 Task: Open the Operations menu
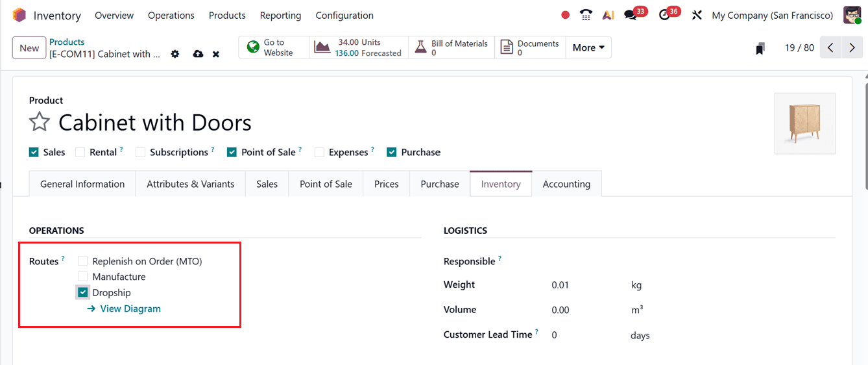tap(171, 15)
